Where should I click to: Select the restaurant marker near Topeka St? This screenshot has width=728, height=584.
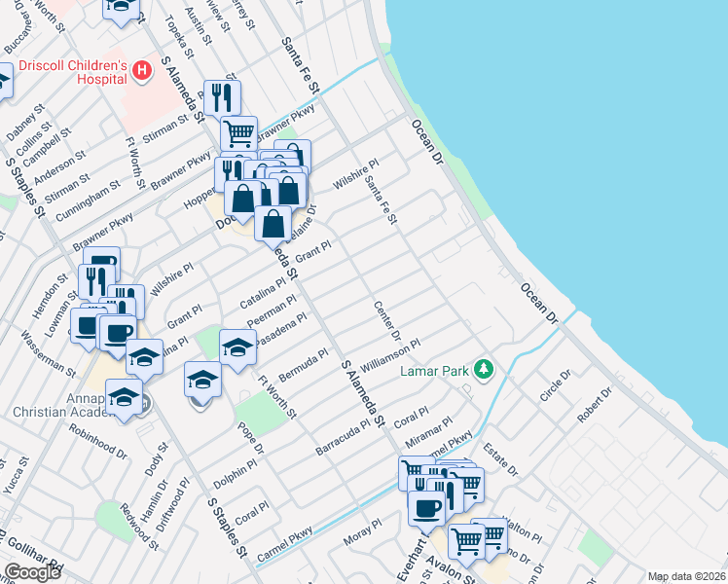[x=222, y=97]
